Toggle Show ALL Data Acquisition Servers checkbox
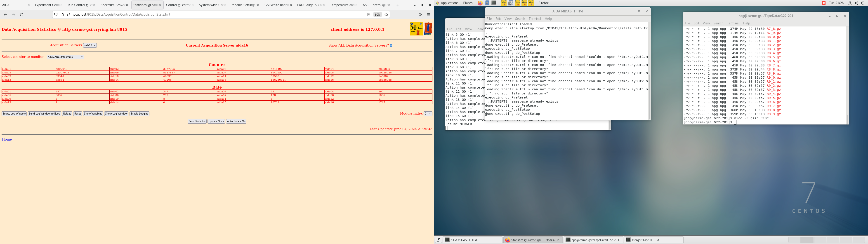Screen dimensions: 868x244 pos(391,45)
